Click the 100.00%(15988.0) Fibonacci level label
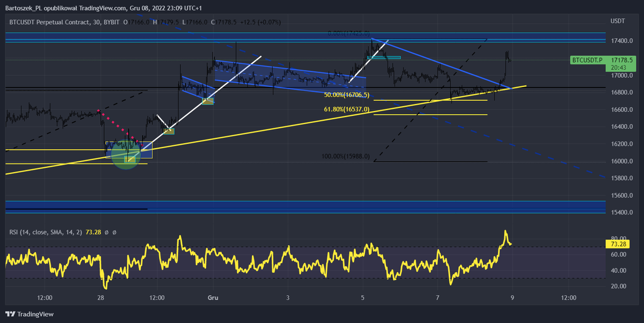644x323 pixels. click(x=347, y=157)
